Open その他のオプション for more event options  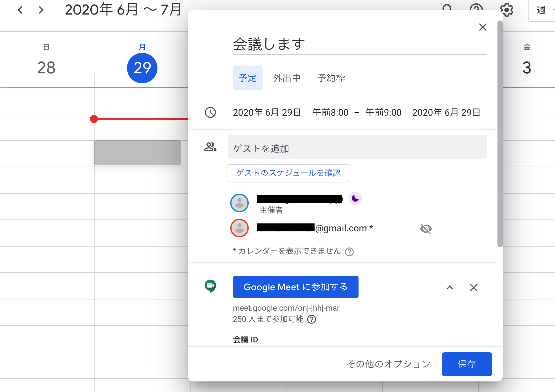[388, 364]
